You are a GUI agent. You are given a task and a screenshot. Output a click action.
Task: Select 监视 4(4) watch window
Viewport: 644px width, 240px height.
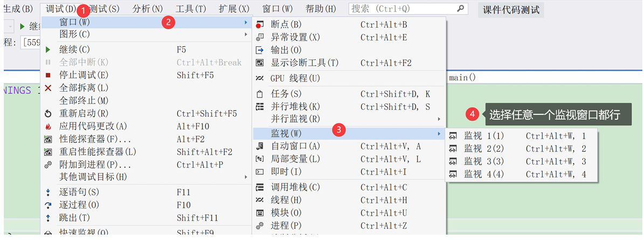(521, 174)
